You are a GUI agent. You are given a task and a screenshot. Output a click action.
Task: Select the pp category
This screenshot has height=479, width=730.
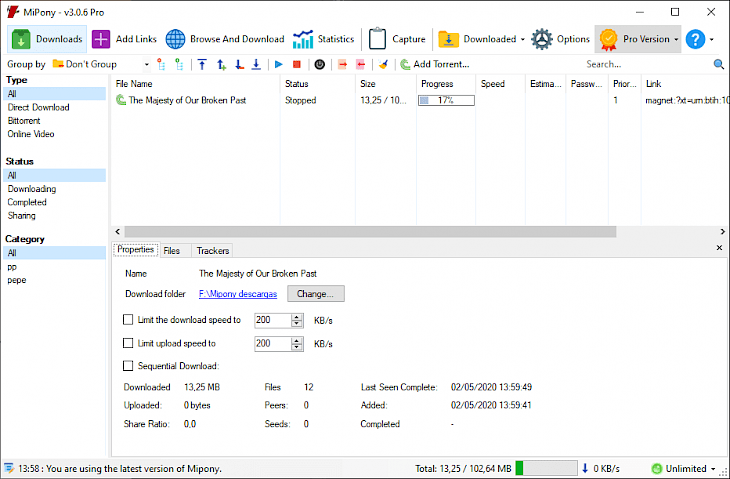[12, 267]
